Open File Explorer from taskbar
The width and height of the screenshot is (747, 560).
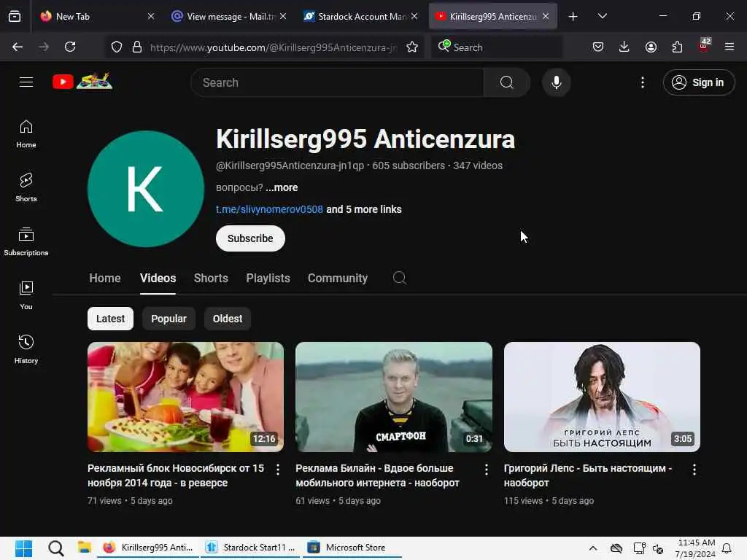point(85,548)
